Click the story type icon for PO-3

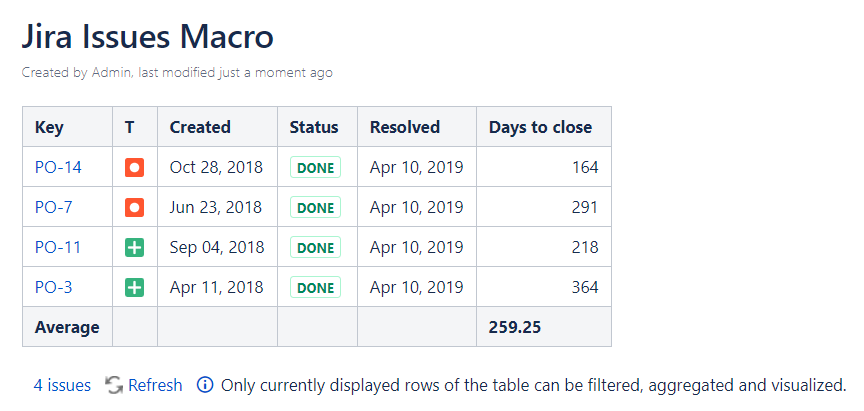[134, 287]
